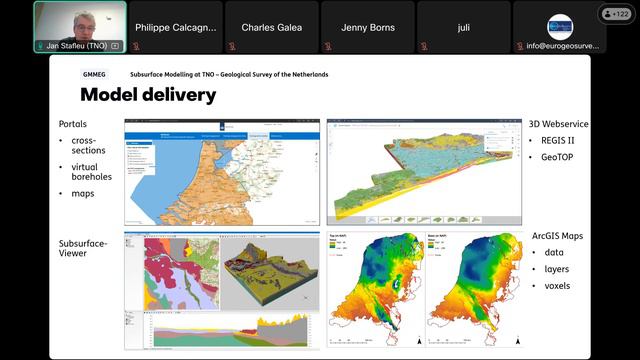Click muted mic icon on Philippe Calcagn tile
Viewport: 640px width, 360px height.
point(136,46)
